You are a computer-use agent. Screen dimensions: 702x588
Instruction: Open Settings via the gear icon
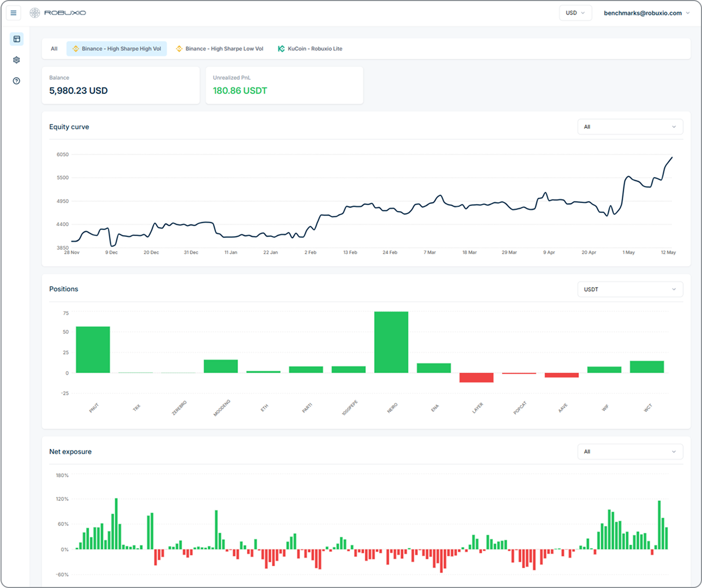tap(16, 60)
